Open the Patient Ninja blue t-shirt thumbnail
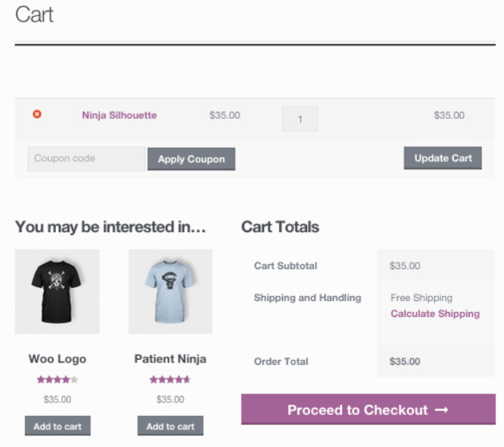 (x=171, y=291)
